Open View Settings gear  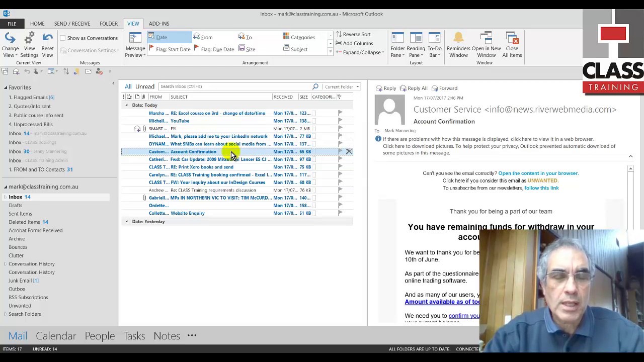click(x=29, y=45)
